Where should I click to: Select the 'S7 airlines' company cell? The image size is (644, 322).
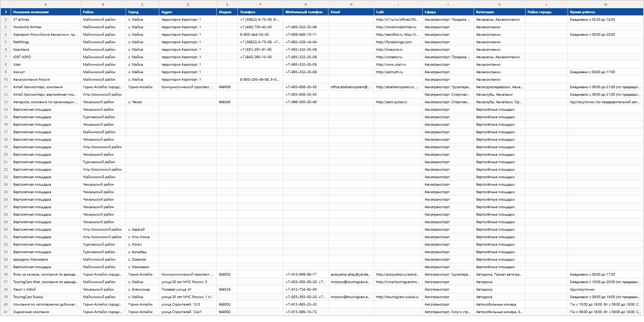pyautogui.click(x=46, y=20)
